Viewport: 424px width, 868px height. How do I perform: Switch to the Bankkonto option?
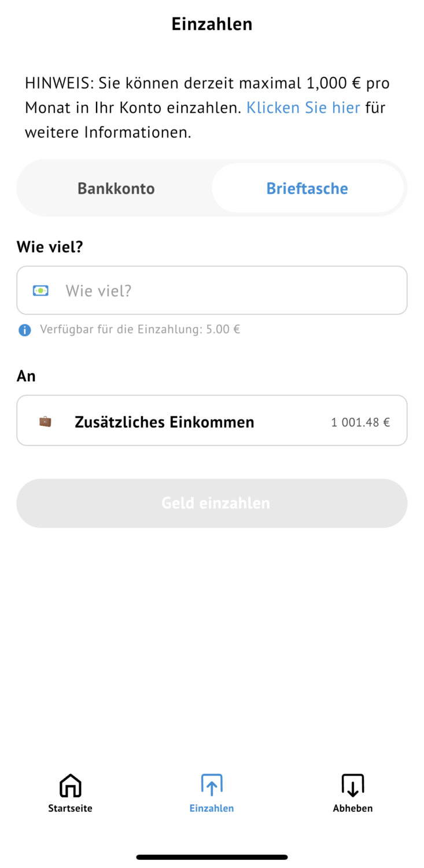pos(116,189)
